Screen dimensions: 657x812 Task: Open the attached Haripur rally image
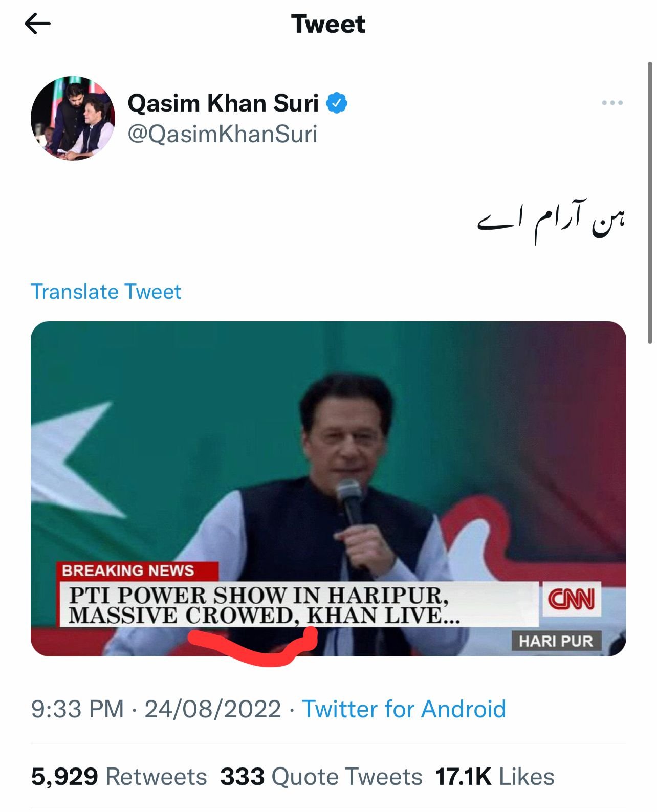coord(328,460)
